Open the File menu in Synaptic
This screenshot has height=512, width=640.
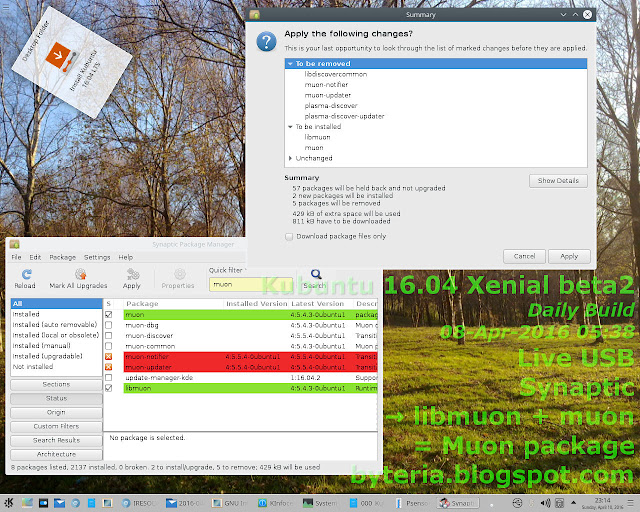click(x=16, y=257)
